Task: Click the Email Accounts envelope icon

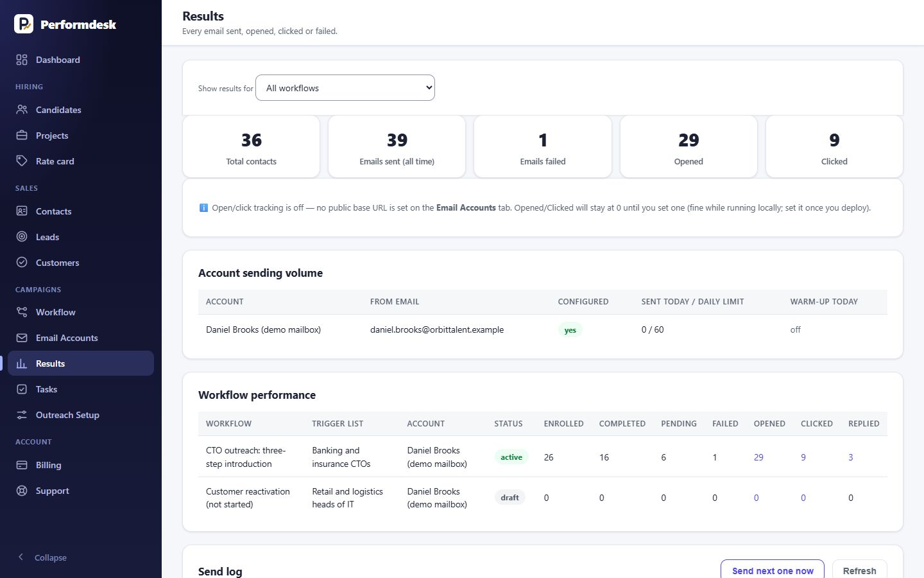Action: [x=22, y=338]
